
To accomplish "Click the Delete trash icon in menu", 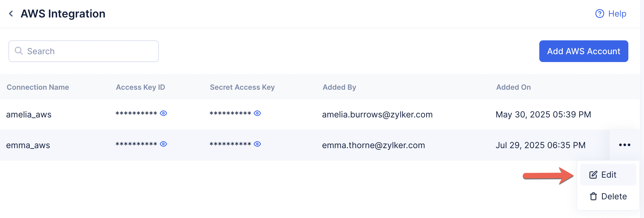I will tap(593, 197).
